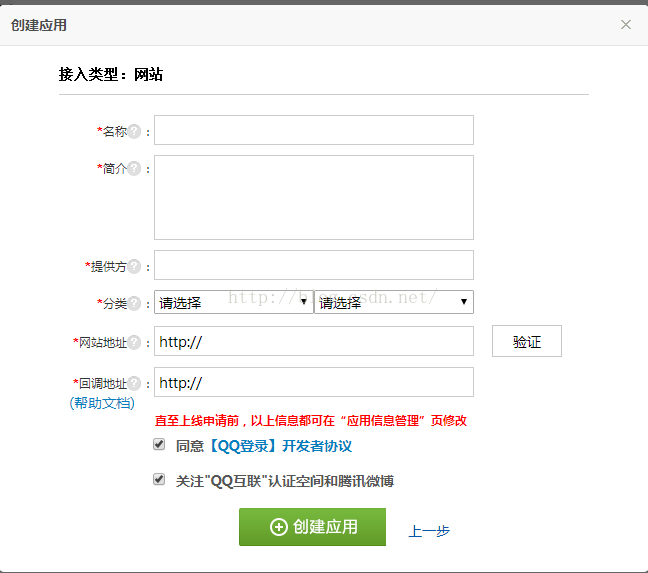Focus the 回调地址 input field
Image resolution: width=648 pixels, height=573 pixels.
(314, 382)
